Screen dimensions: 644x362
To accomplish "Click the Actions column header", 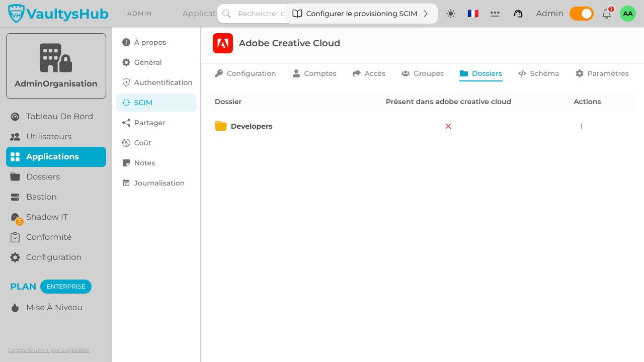I will [587, 102].
